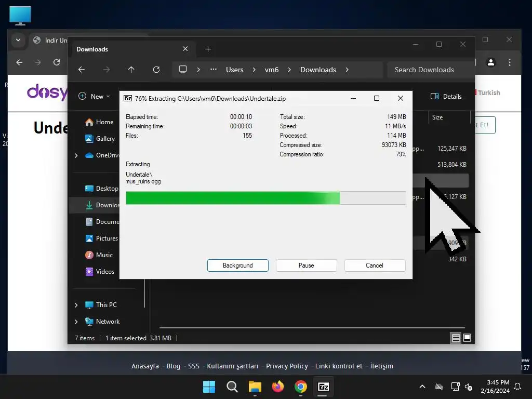Expand chevron after vm6 breadcrumb

[289, 70]
